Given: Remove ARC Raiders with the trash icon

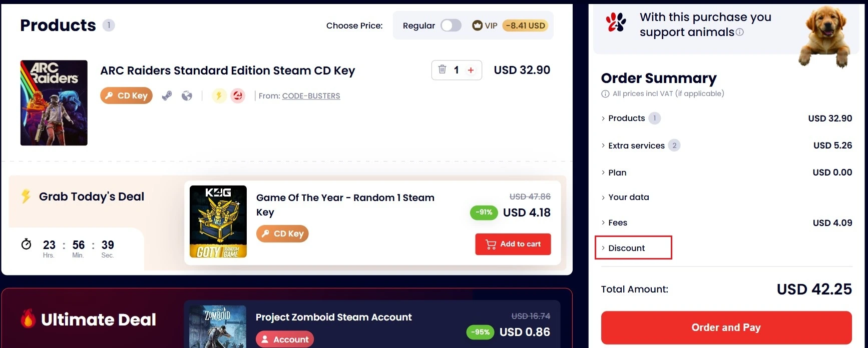Looking at the screenshot, I should [442, 69].
